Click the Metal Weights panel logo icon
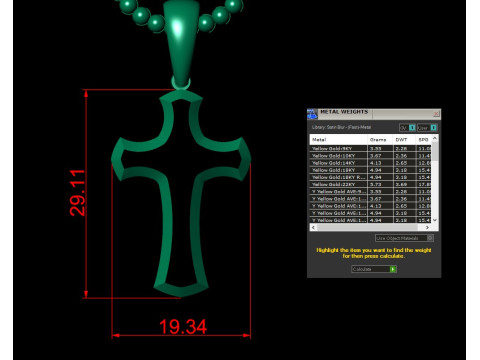The height and width of the screenshot is (360, 480). pyautogui.click(x=312, y=114)
